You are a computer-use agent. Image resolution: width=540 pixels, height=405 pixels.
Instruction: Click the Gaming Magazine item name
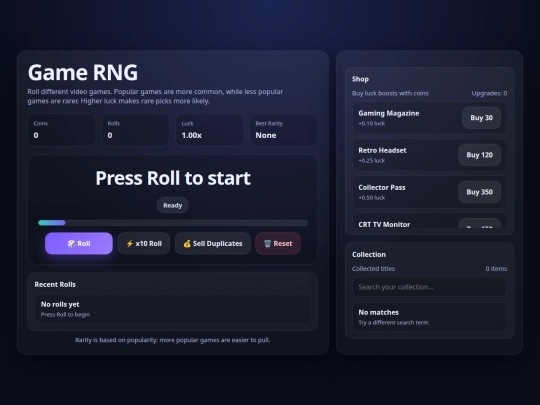(x=389, y=113)
